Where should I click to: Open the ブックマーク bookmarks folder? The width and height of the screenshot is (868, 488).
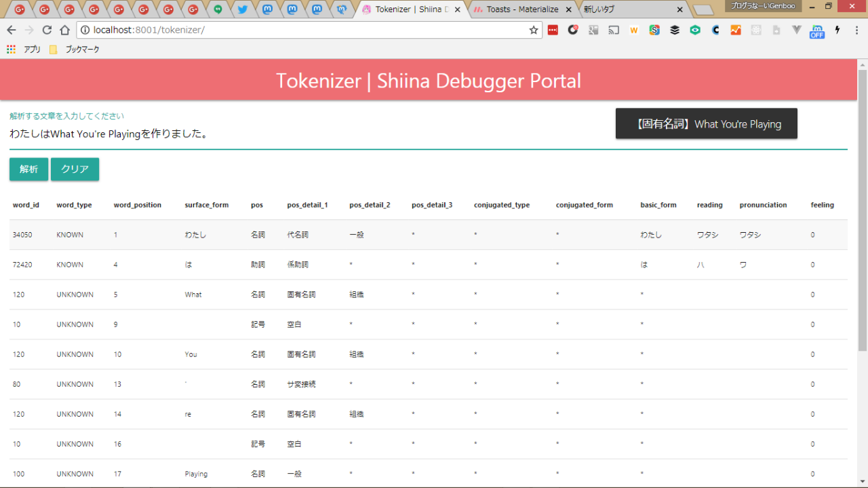pyautogui.click(x=75, y=50)
